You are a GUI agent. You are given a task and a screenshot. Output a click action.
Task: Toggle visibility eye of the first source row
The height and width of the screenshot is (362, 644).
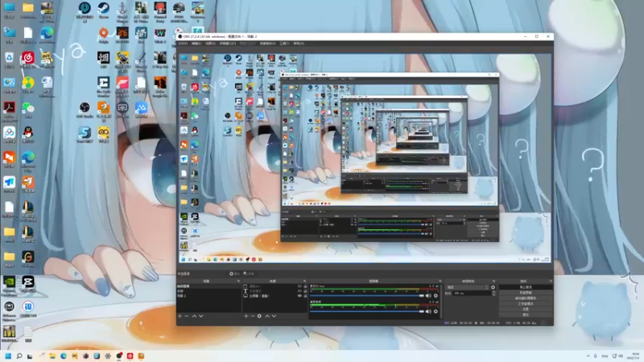point(299,286)
